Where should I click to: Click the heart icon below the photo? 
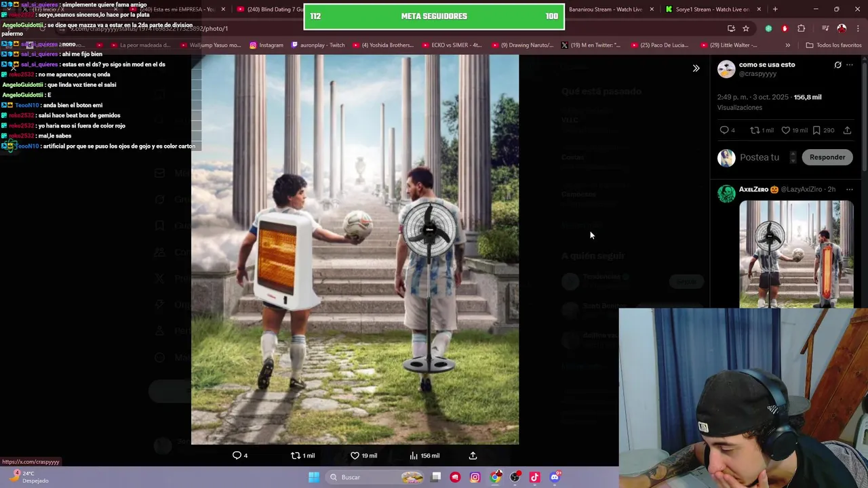click(355, 455)
